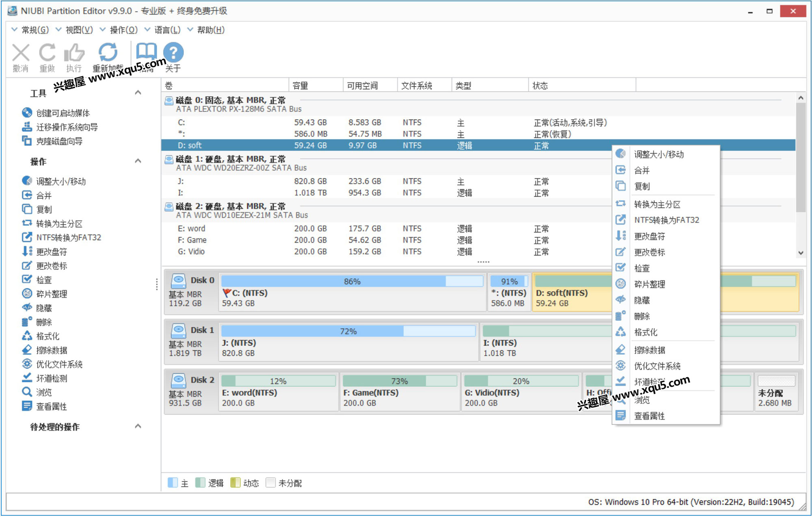Image resolution: width=812 pixels, height=517 pixels.
Task: Choose 转换为主分区 in context menu
Action: 666,204
